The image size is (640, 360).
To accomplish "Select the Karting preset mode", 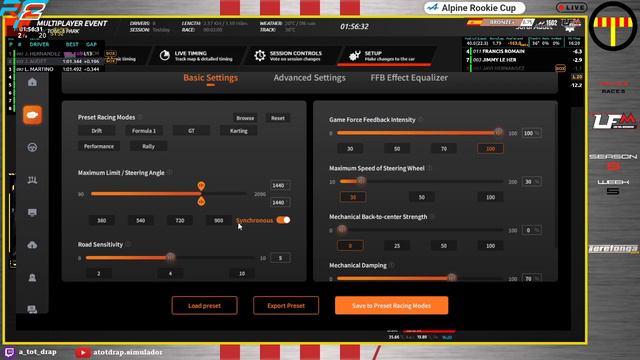I will [x=239, y=131].
